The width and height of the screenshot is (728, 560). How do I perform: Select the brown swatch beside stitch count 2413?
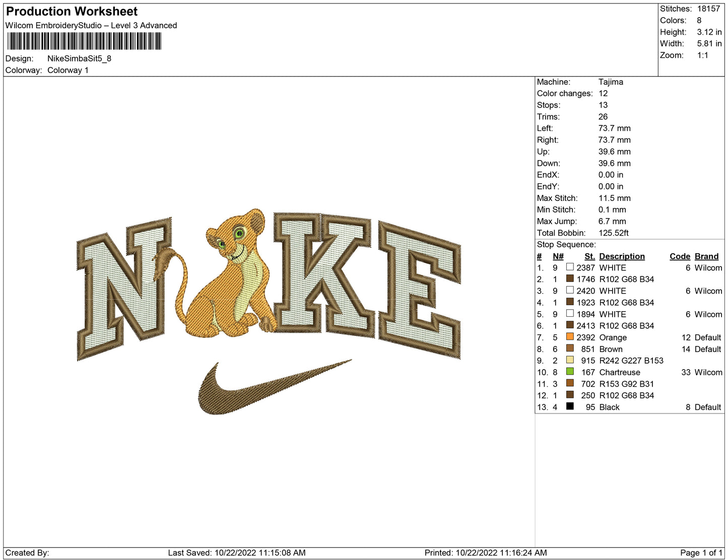570,325
